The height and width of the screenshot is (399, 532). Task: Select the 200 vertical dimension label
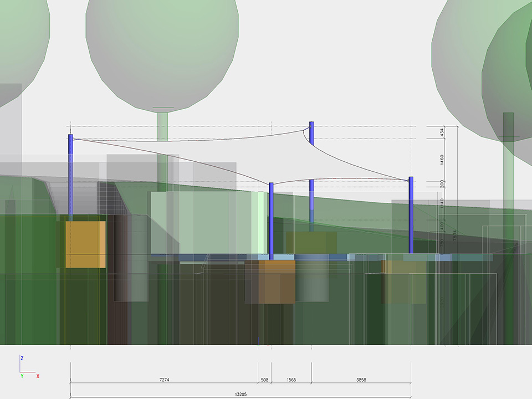coord(442,183)
